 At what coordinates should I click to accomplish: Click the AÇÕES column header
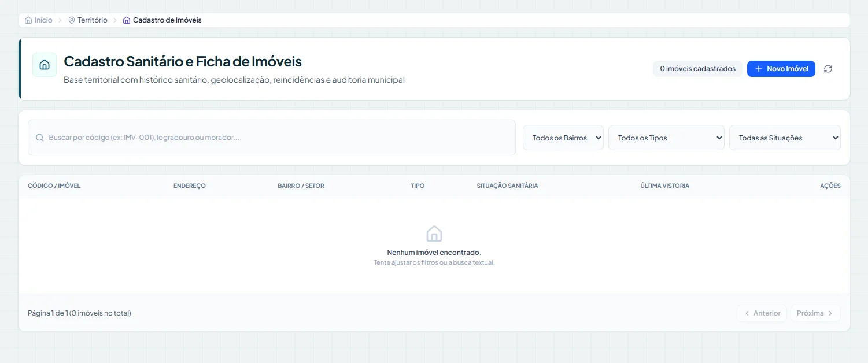pos(830,186)
